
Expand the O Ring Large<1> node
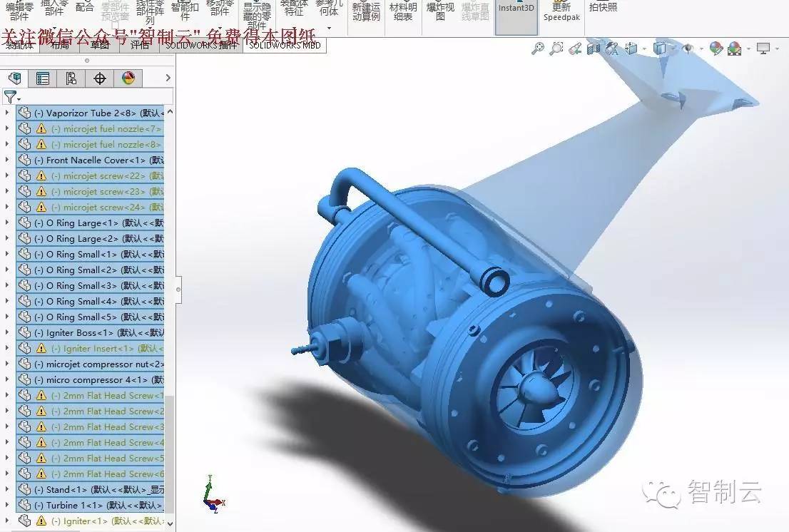(x=6, y=222)
